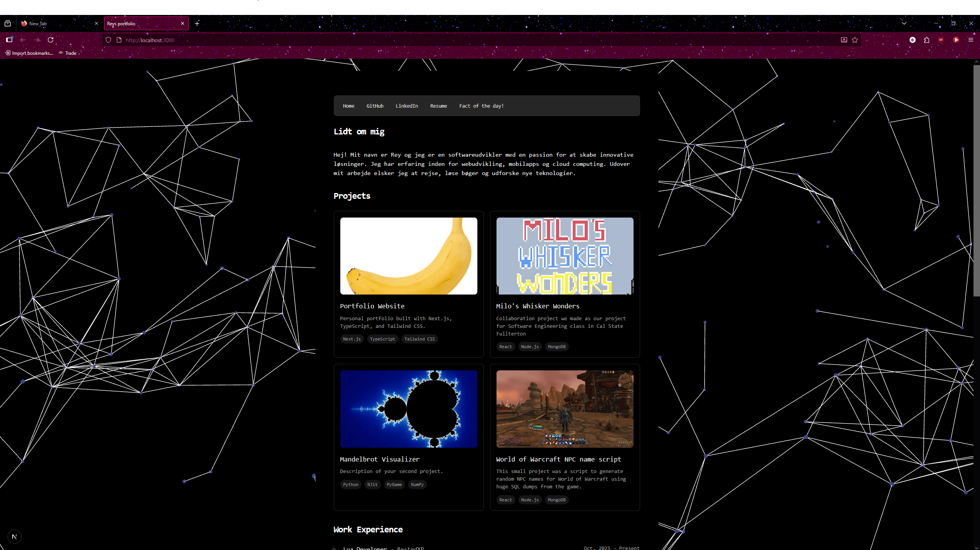Open the Firefox View button
The image size is (980, 550).
[x=8, y=23]
